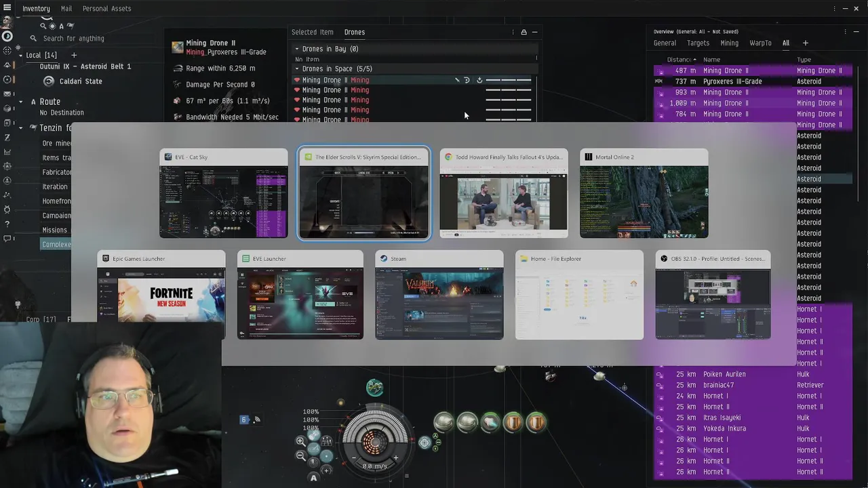Click the health bars of the first mining drone
Viewport: 868px width, 488px height.
pos(509,80)
